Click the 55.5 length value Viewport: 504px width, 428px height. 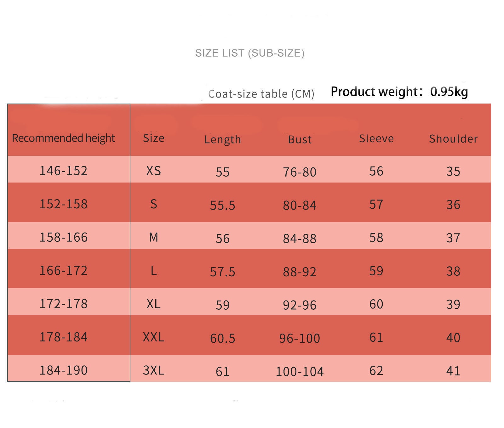coord(223,206)
